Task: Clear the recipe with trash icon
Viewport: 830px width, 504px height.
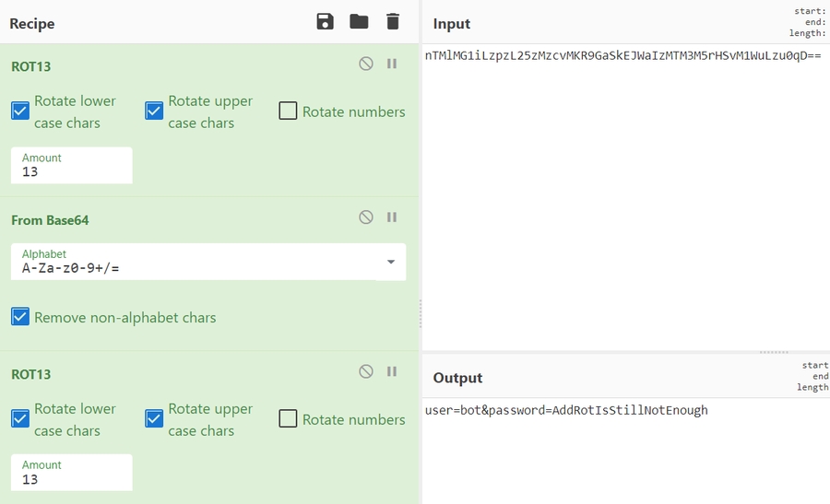Action: click(x=393, y=22)
